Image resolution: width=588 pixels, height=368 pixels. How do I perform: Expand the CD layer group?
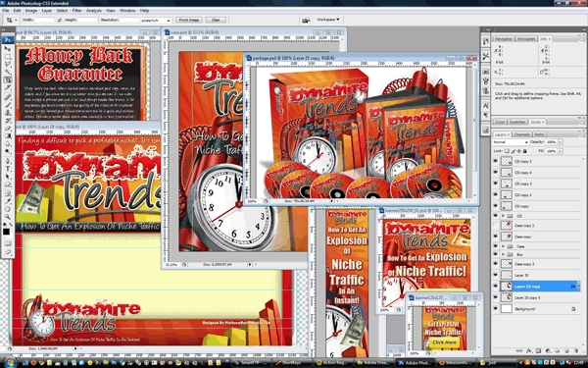point(504,216)
